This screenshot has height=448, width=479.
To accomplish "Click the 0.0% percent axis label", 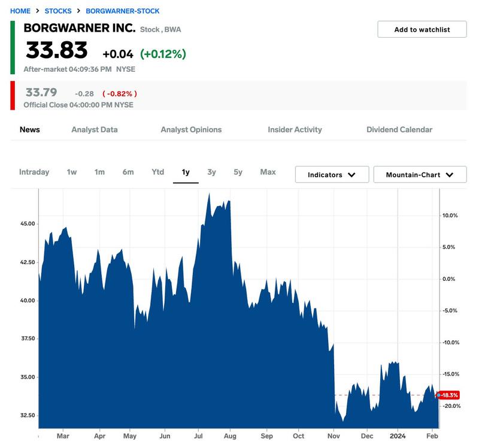I will 448,279.
